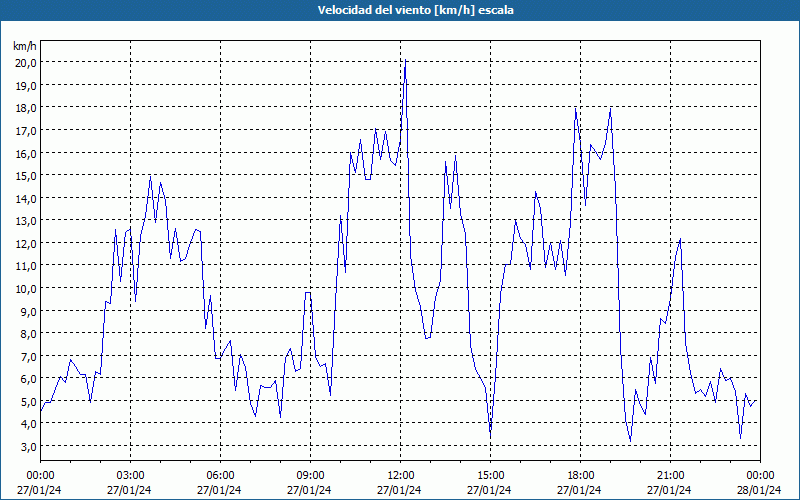Click the 12,0 y-axis value
Screen dimensions: 800x500
pyautogui.click(x=27, y=244)
